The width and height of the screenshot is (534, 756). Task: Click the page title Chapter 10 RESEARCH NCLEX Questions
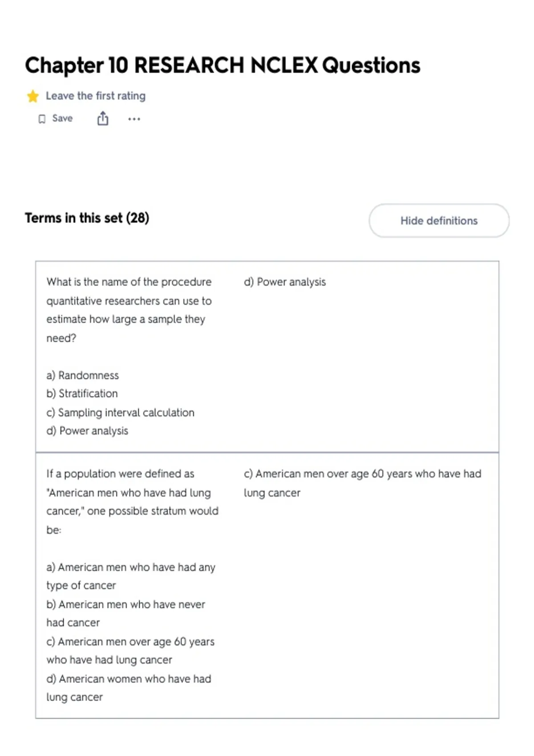pos(222,65)
